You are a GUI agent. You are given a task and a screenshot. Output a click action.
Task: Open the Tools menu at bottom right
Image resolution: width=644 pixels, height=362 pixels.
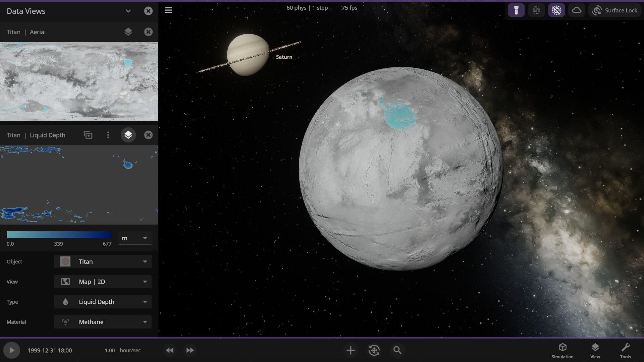click(x=626, y=350)
